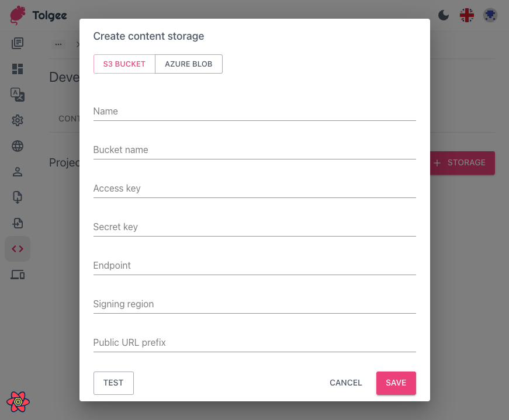
Task: Open the Developer tools code icon
Action: point(18,249)
